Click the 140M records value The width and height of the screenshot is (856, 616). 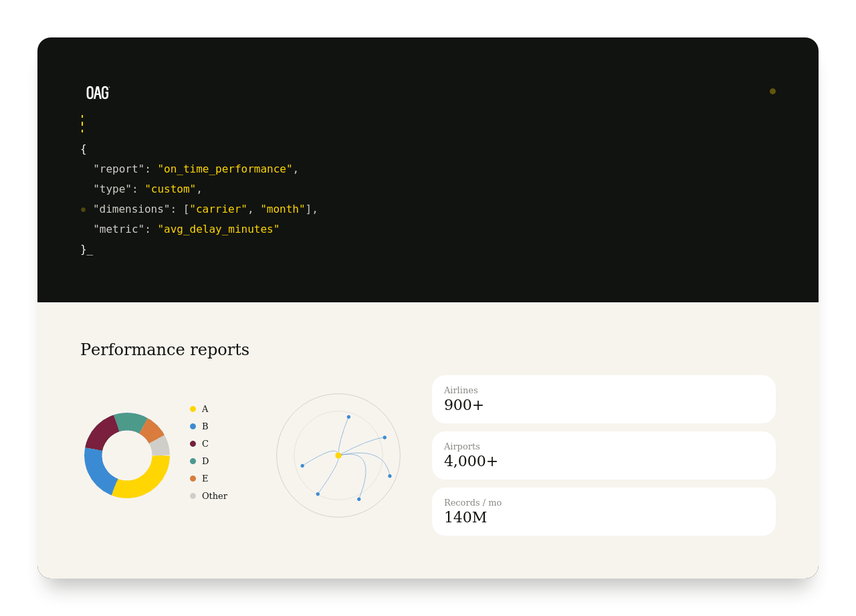pos(465,518)
